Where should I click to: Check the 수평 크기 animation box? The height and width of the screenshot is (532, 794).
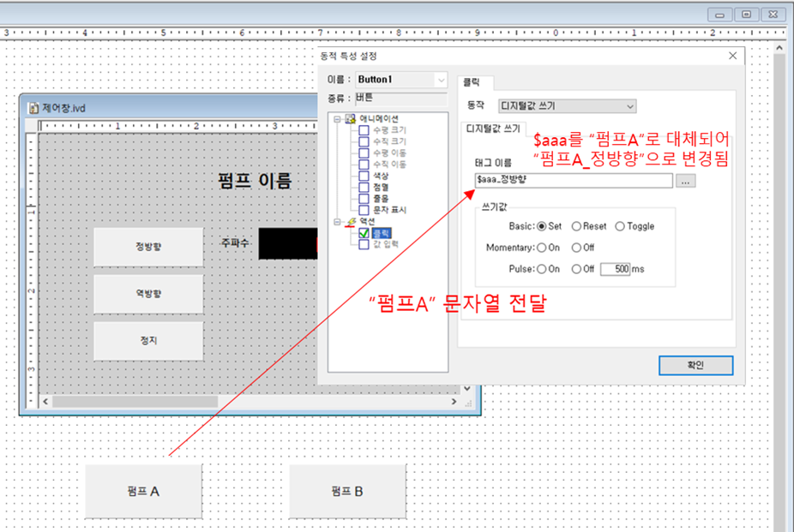(x=364, y=130)
